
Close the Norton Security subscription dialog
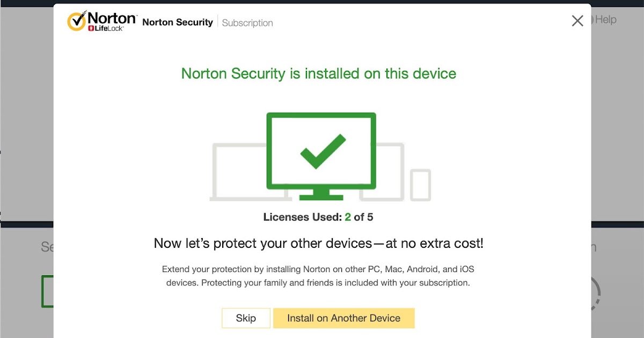tap(577, 21)
